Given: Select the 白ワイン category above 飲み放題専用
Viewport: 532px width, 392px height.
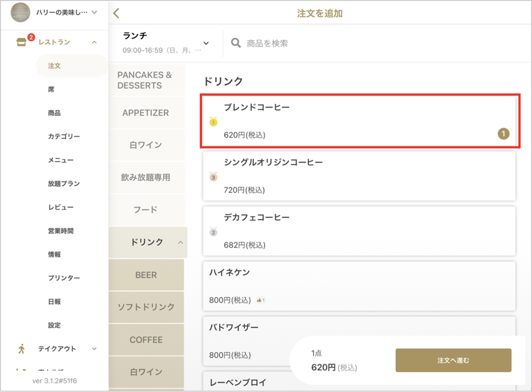Looking at the screenshot, I should click(147, 145).
